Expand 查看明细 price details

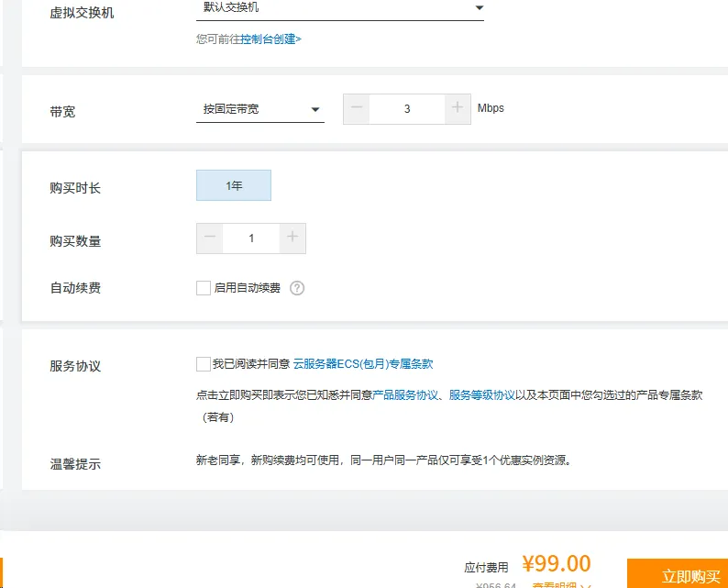561,584
